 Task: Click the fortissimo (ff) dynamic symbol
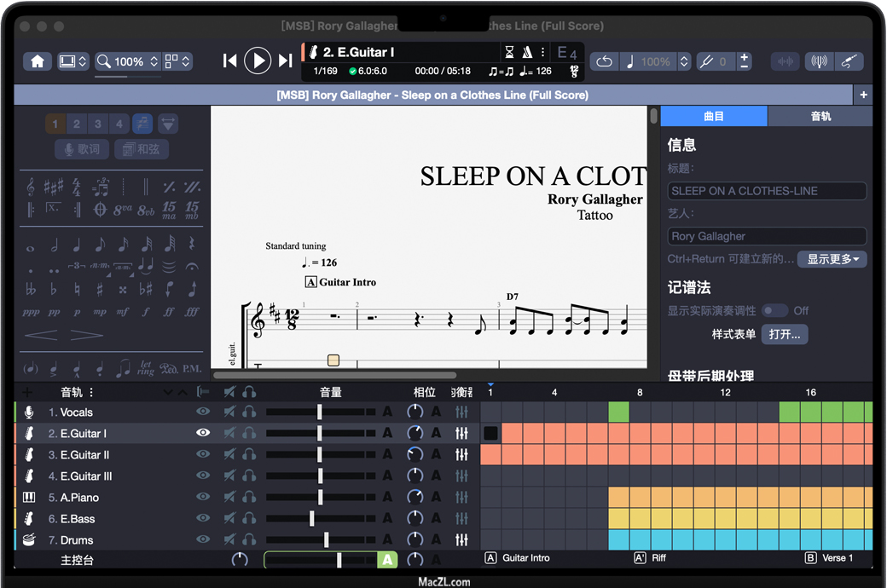point(170,312)
